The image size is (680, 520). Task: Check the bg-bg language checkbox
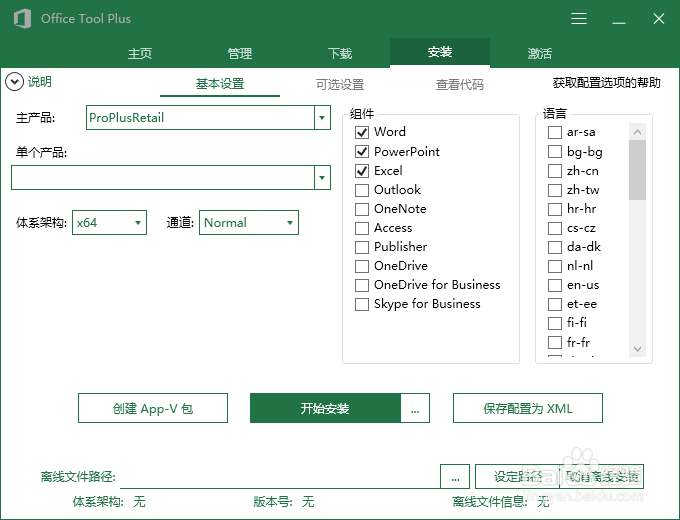point(555,151)
